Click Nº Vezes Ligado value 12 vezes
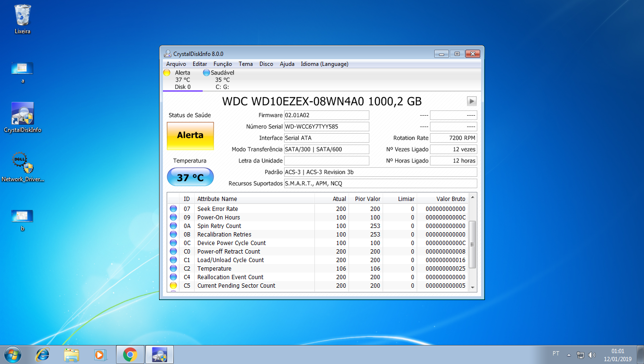This screenshot has width=644, height=364. click(453, 149)
